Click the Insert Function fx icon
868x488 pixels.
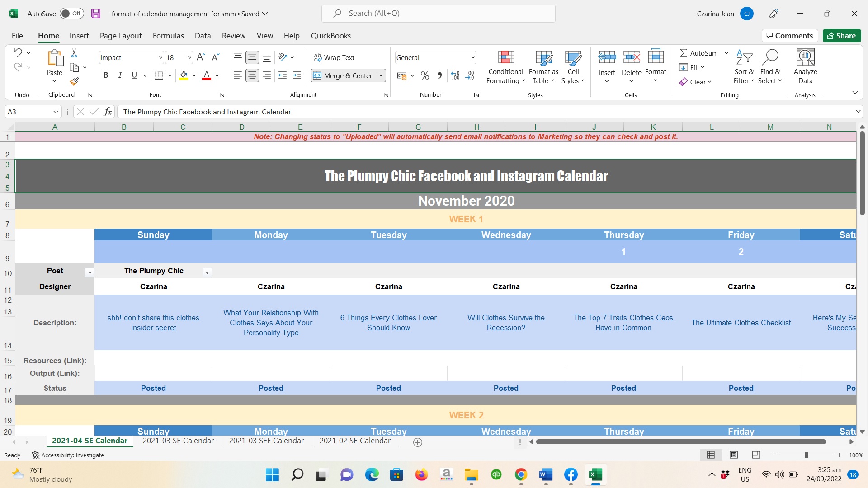tap(108, 112)
